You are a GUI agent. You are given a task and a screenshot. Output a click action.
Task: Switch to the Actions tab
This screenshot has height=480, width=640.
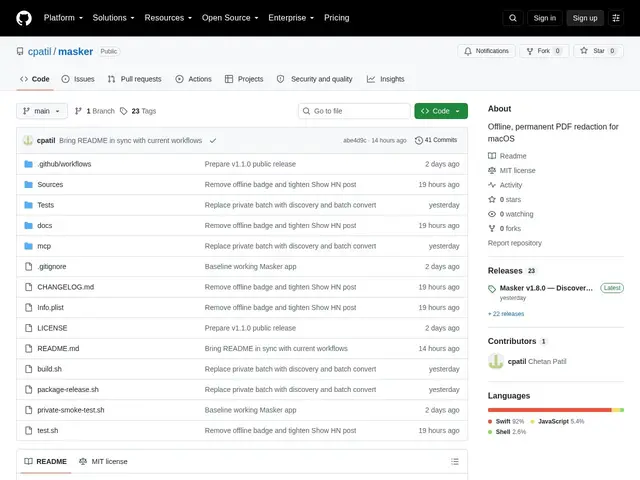pyautogui.click(x=193, y=79)
